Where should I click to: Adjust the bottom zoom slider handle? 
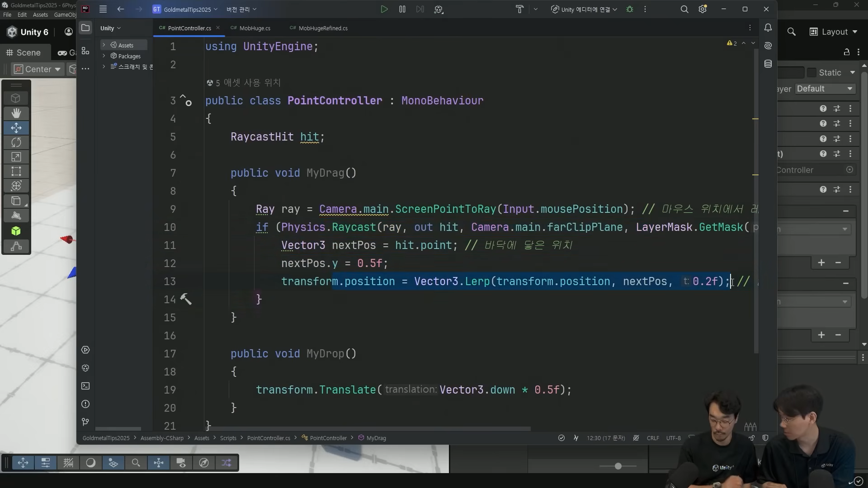[x=618, y=466]
